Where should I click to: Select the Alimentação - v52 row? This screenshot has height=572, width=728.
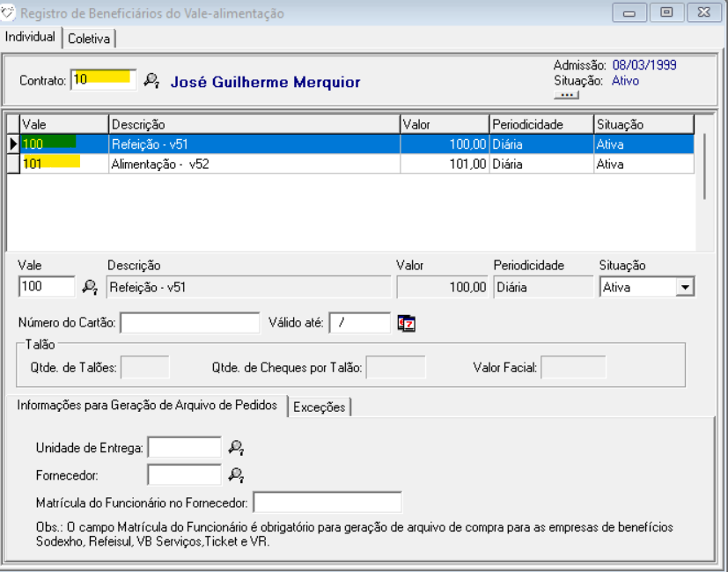[255, 164]
